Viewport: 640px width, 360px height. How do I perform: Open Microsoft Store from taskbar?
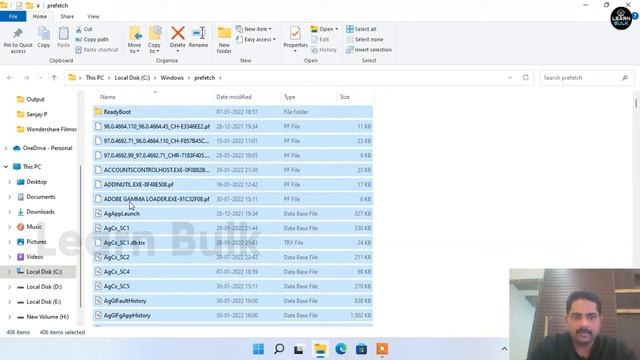click(361, 349)
